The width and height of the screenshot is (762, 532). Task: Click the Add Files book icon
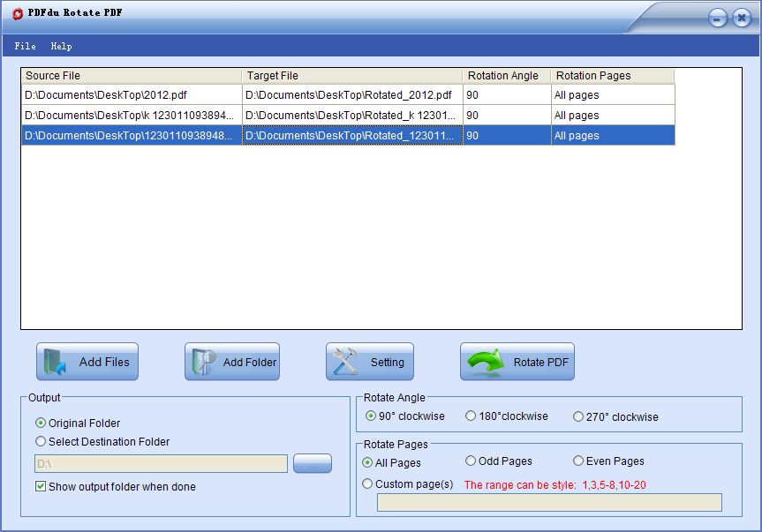click(55, 362)
